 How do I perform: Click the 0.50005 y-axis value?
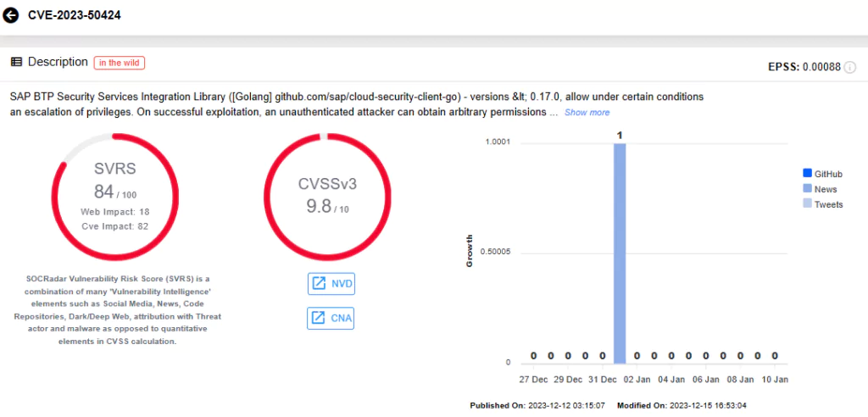click(x=495, y=253)
